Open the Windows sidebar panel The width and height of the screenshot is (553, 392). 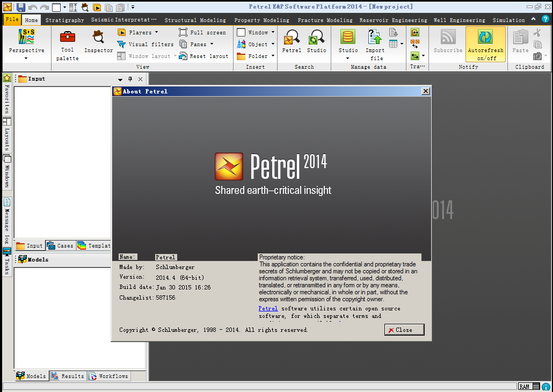6,171
